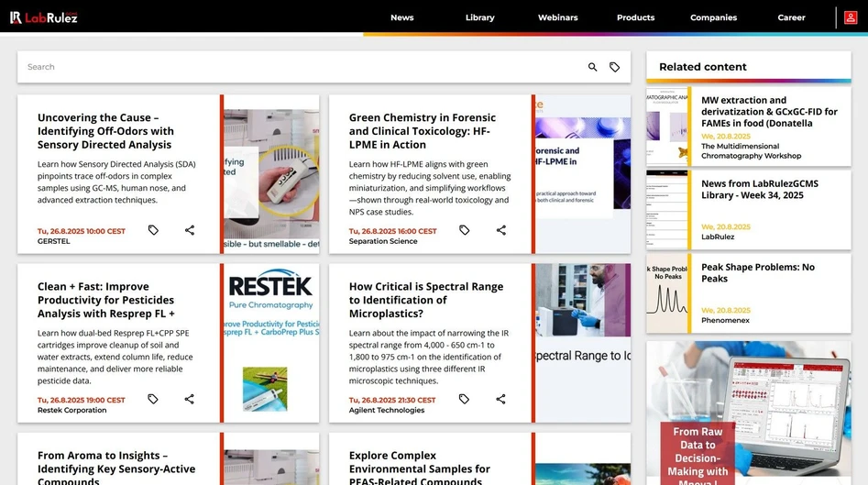Viewport: 868px width, 485px height.
Task: Open the Career menu
Action: click(791, 17)
